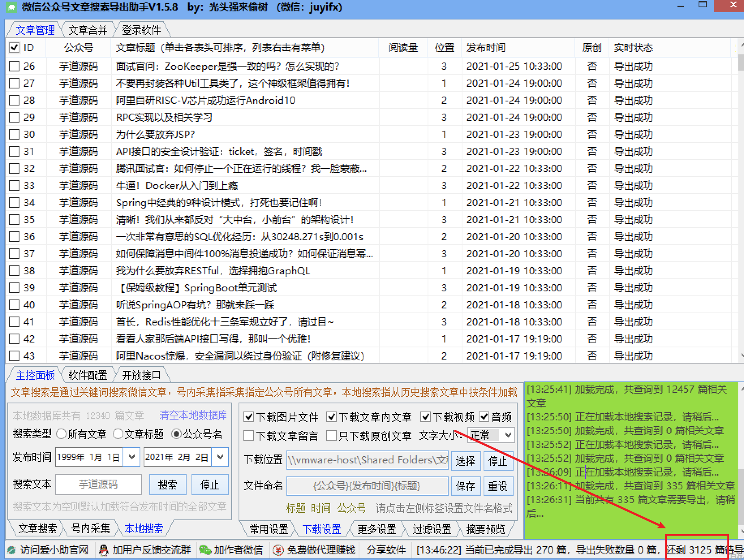Click the 搜索文本 input field

(99, 485)
